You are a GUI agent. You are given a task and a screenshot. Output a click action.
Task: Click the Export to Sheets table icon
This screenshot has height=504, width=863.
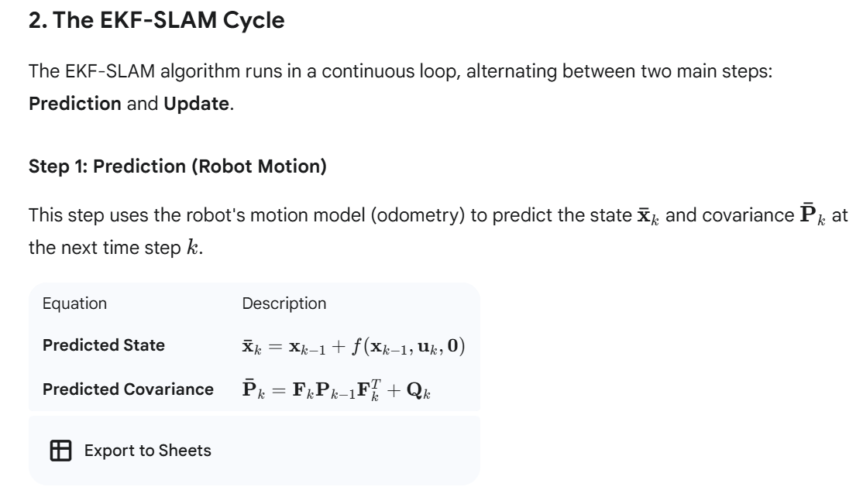point(60,450)
